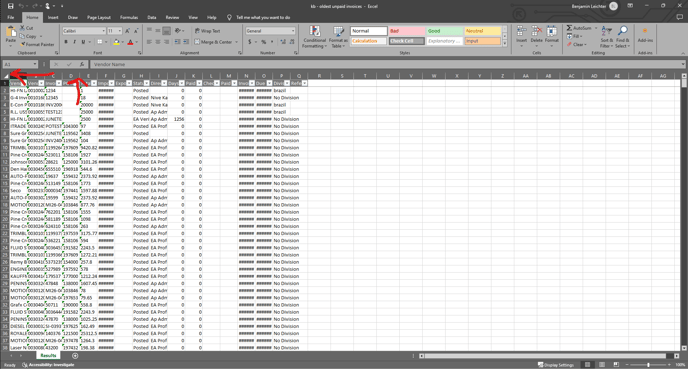Select the Results sheet tab
Screen dimensions: 688x369
point(48,356)
